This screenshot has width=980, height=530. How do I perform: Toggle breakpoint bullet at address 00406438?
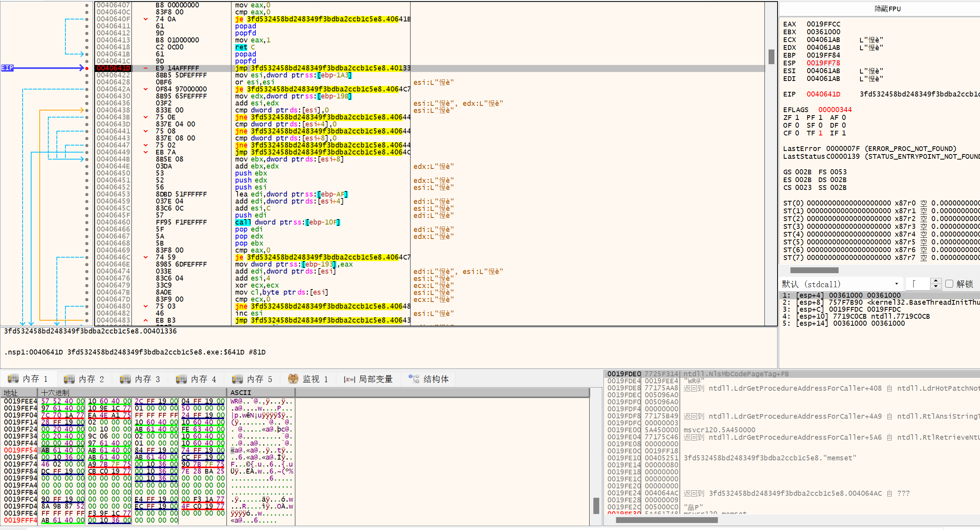click(x=87, y=111)
